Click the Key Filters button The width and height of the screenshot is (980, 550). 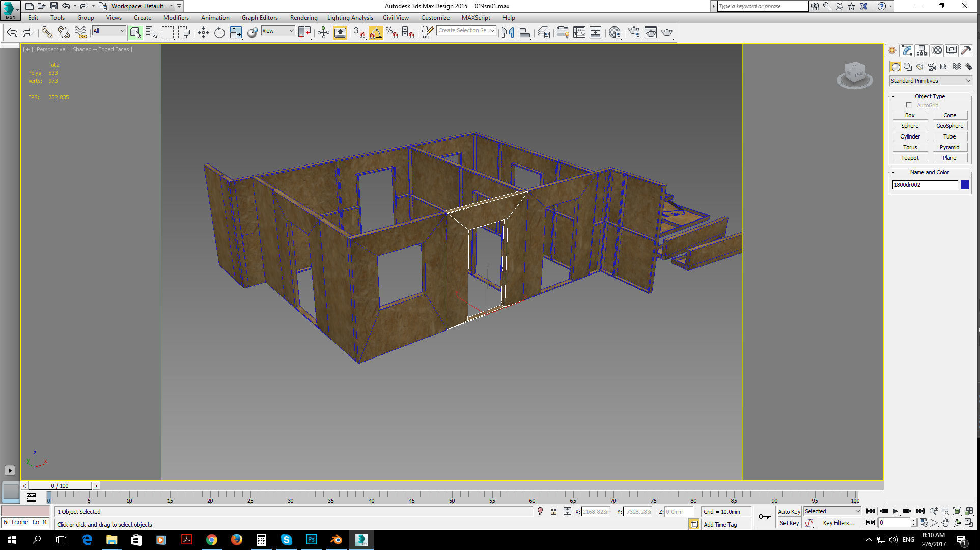[x=838, y=523]
